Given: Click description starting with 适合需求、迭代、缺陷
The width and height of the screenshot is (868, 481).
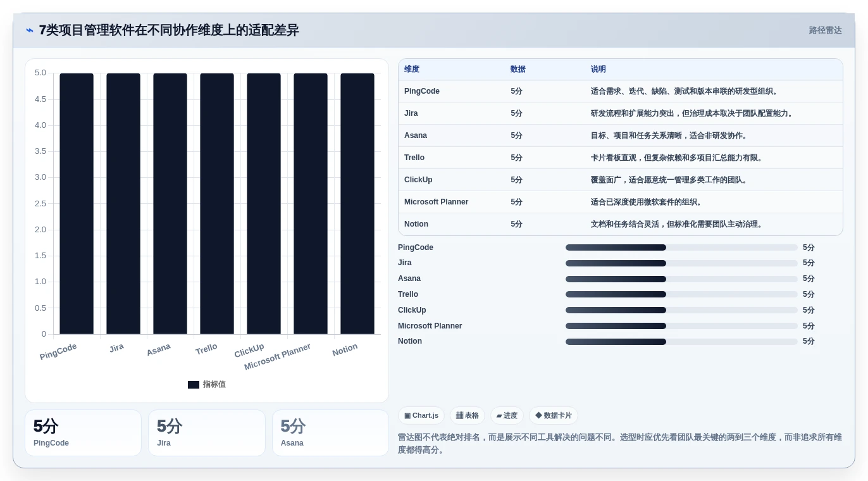Looking at the screenshot, I should (x=685, y=91).
